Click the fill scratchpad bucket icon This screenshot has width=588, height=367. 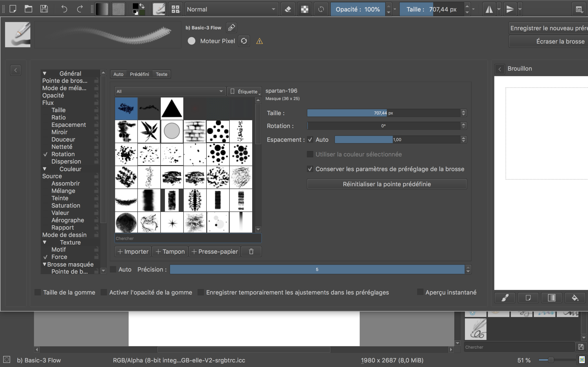575,298
